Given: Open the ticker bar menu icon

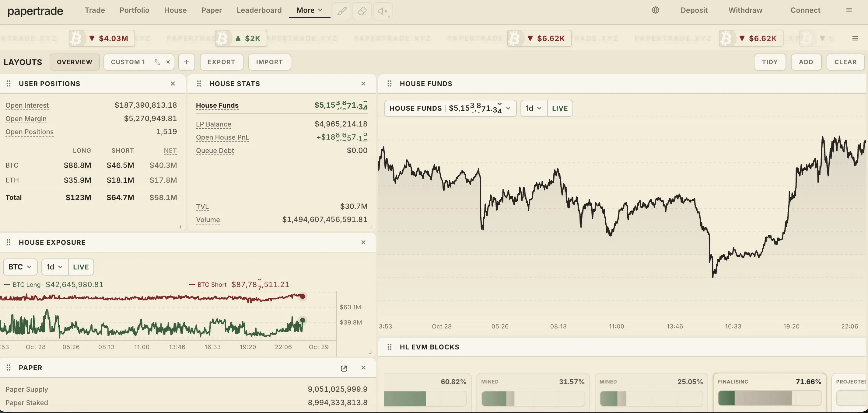Looking at the screenshot, I should (855, 38).
